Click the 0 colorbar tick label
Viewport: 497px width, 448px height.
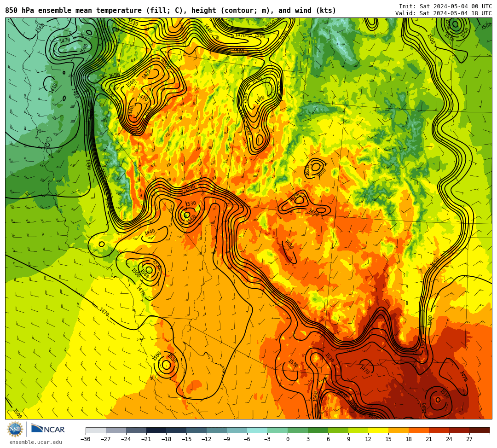tap(288, 439)
